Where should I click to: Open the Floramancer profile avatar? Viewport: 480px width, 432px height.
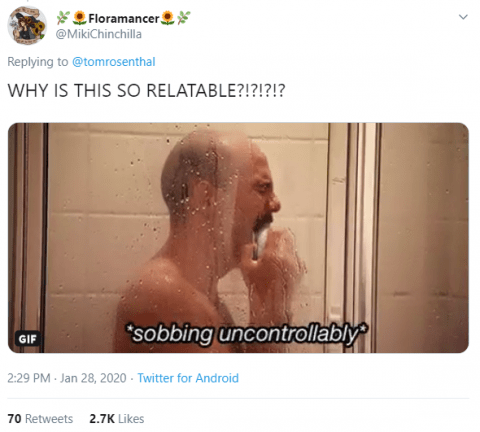27,25
